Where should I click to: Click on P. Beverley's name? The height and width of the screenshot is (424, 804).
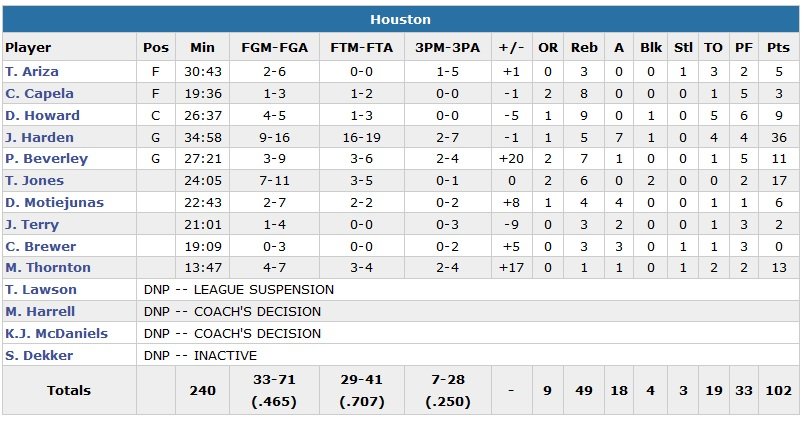click(x=46, y=159)
